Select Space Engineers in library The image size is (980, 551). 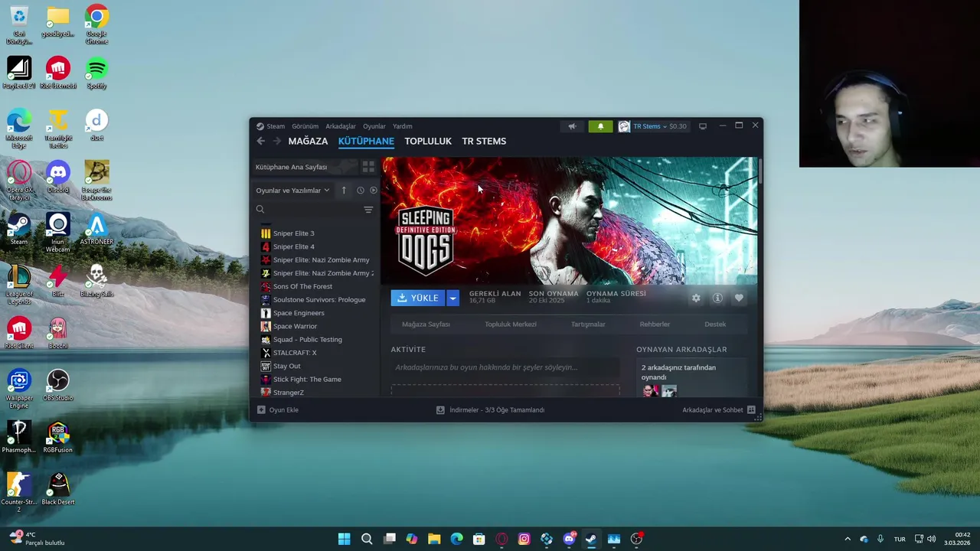299,313
